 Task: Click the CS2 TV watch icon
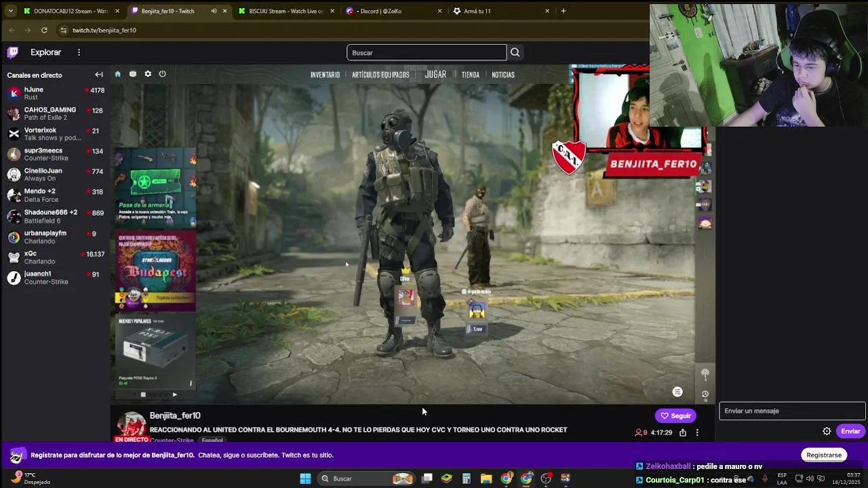(133, 74)
